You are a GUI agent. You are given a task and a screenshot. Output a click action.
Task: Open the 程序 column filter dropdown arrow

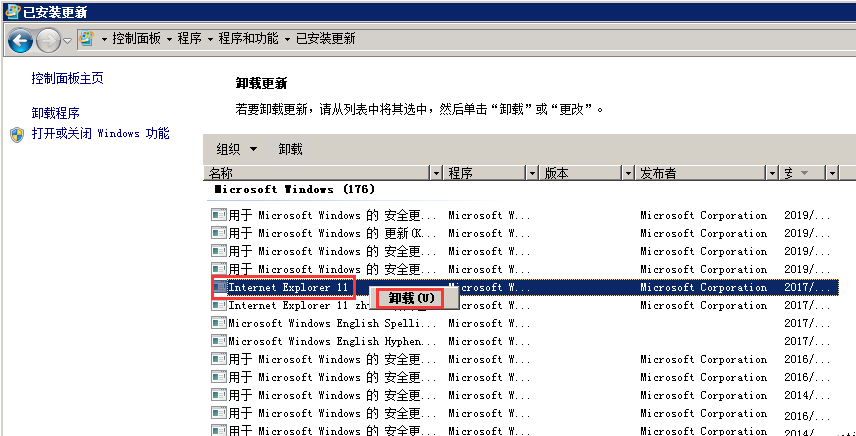533,174
